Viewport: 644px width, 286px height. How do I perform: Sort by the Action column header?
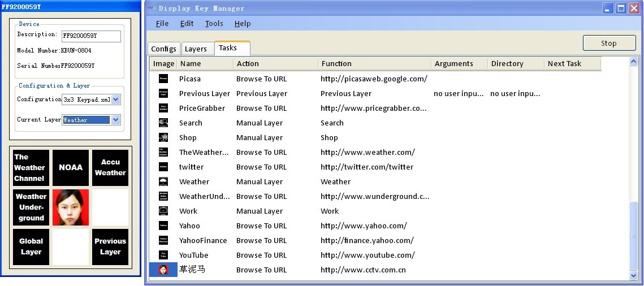click(275, 64)
